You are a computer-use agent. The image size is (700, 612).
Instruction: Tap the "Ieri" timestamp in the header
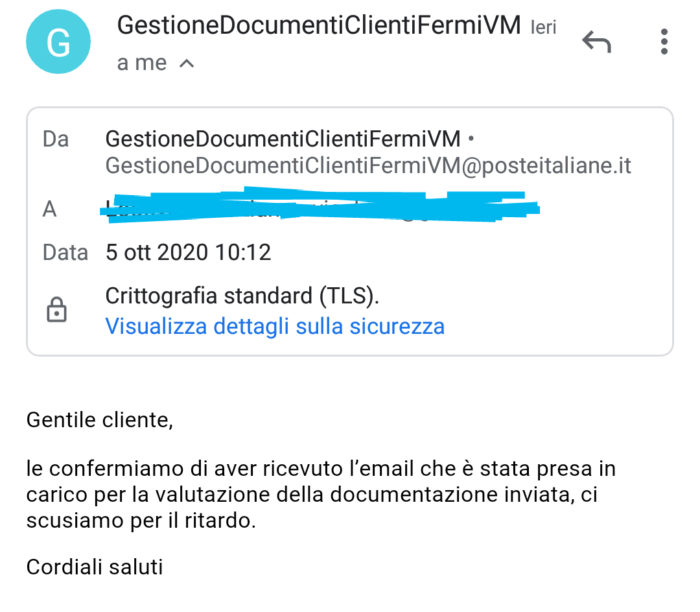pyautogui.click(x=543, y=28)
